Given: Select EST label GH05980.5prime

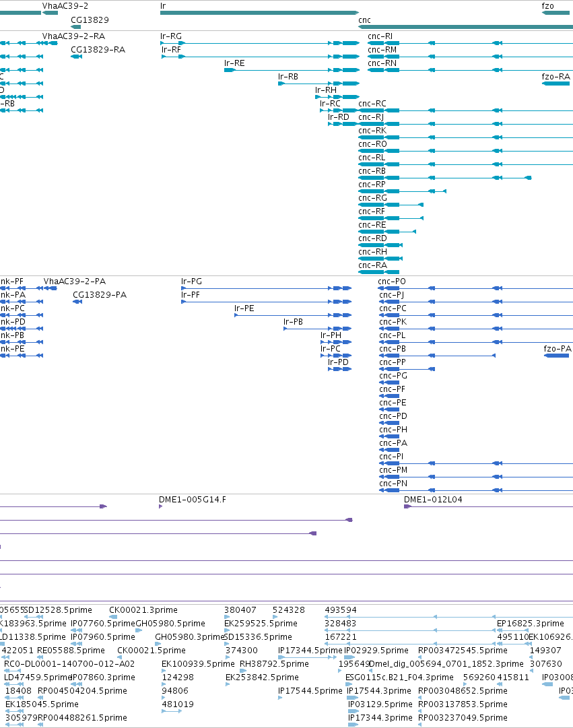Looking at the screenshot, I should pos(170,624).
